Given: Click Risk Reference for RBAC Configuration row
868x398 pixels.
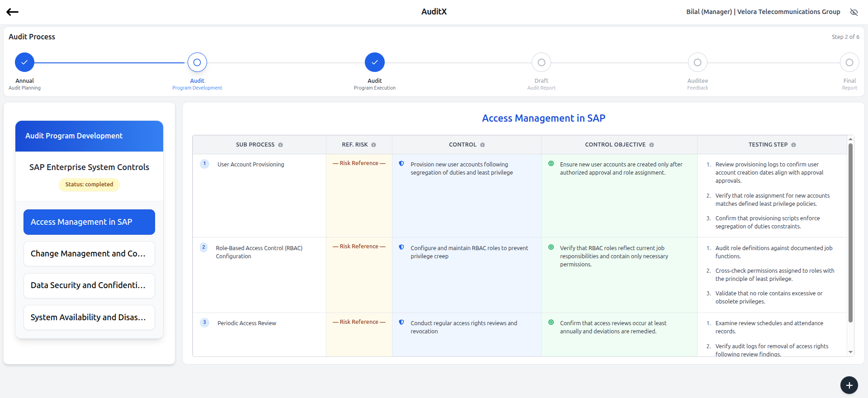Looking at the screenshot, I should pyautogui.click(x=359, y=246).
